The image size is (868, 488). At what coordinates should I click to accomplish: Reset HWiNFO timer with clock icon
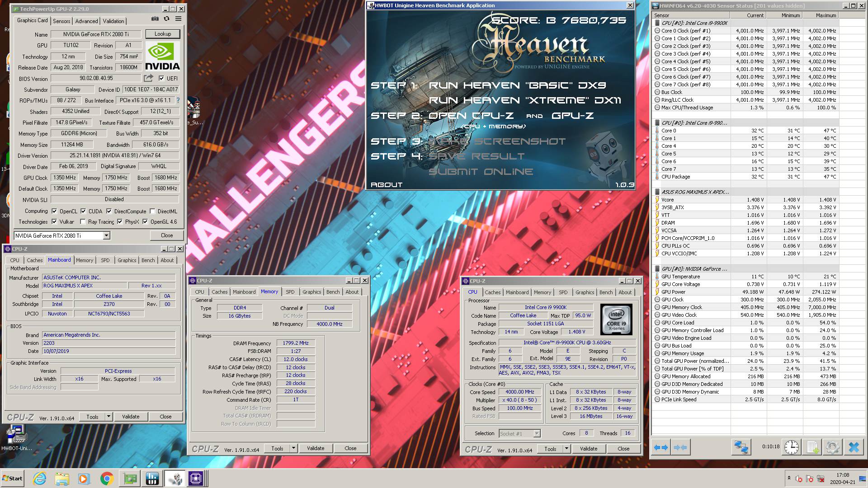[x=791, y=447]
